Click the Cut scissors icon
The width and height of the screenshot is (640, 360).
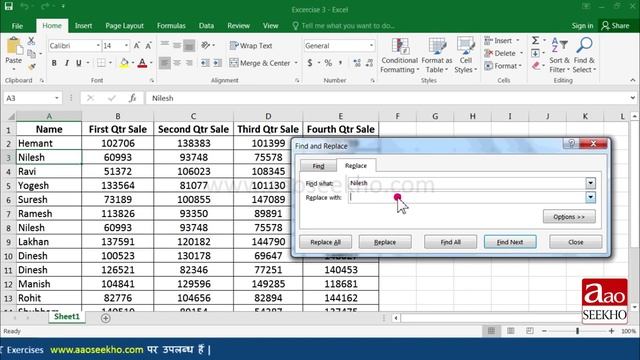click(31, 41)
